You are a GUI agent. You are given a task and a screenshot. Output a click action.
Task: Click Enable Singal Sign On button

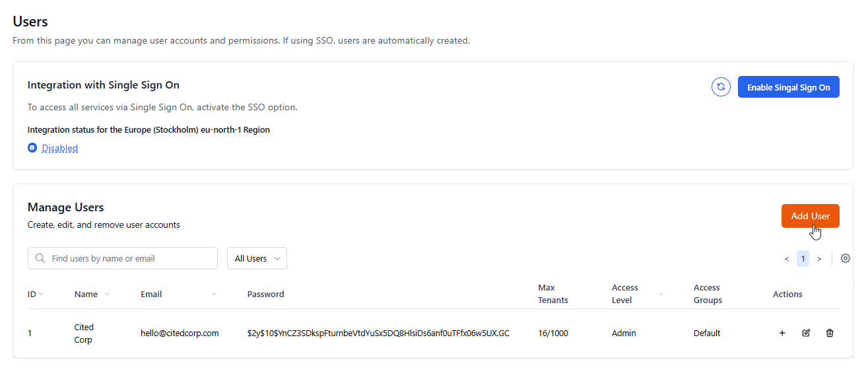[x=788, y=87]
